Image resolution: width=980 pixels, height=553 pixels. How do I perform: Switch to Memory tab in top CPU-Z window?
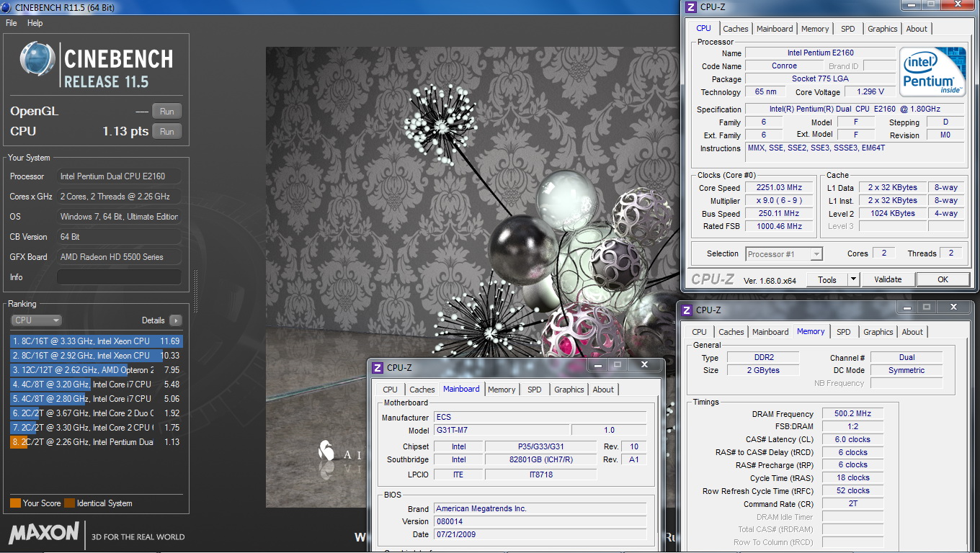(x=815, y=29)
